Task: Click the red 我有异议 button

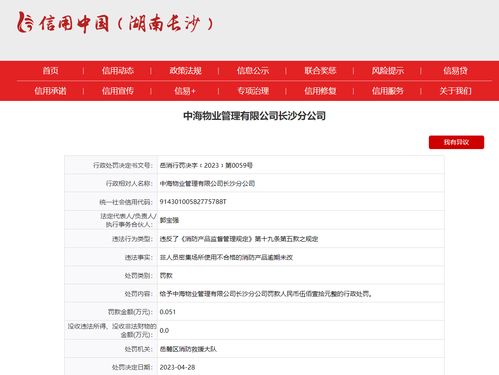Action: coord(456,142)
